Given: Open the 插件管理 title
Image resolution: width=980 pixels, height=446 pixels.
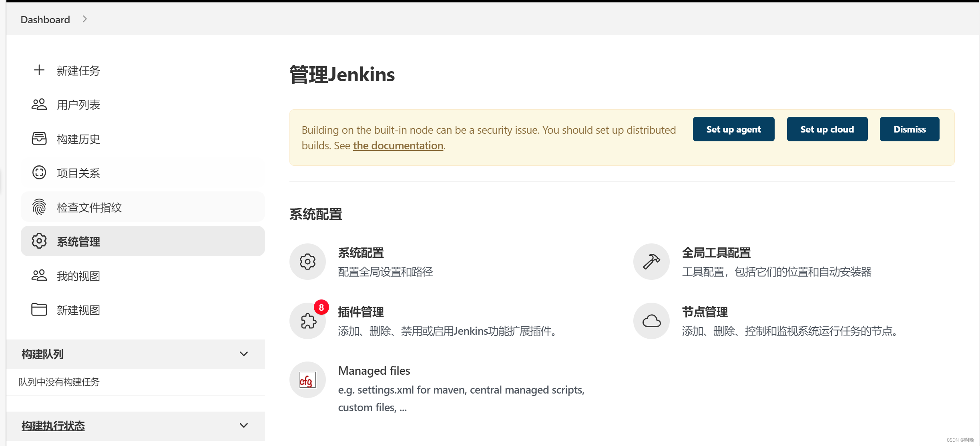Looking at the screenshot, I should [x=361, y=312].
